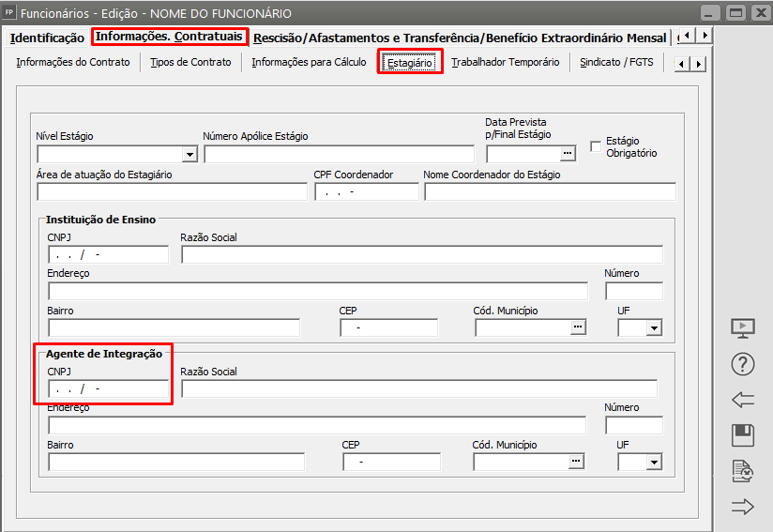
Task: Open the Sindicato / FGTS sub-tab
Action: coord(616,63)
